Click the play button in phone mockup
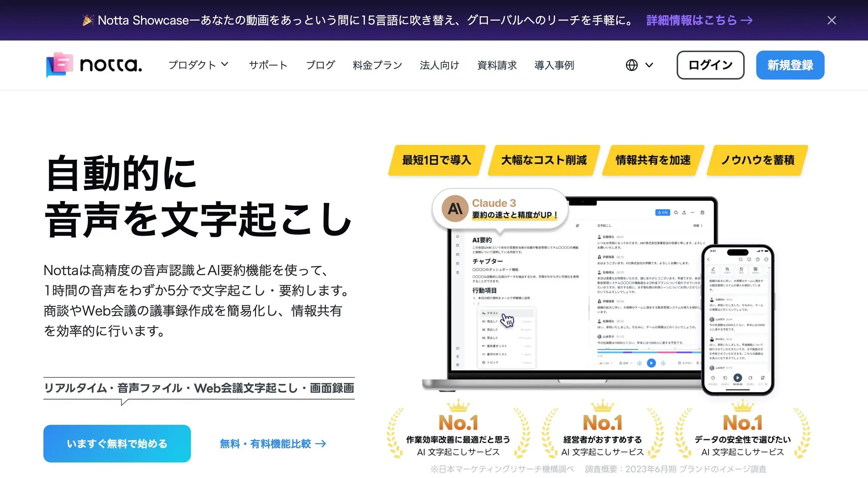This screenshot has height=478, width=868. click(737, 378)
